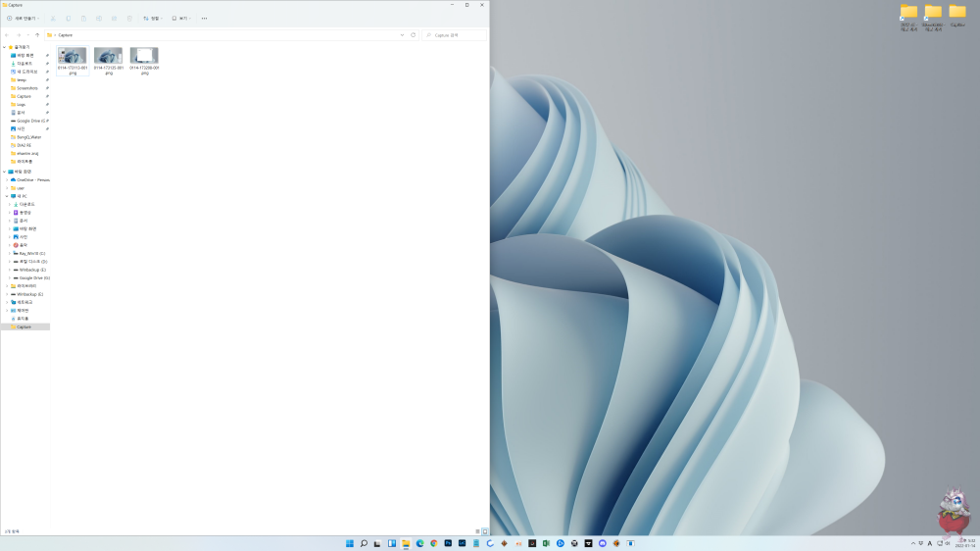This screenshot has width=980, height=551.
Task: Select thumbnail 0114-173135-001.png
Action: pyautogui.click(x=109, y=61)
